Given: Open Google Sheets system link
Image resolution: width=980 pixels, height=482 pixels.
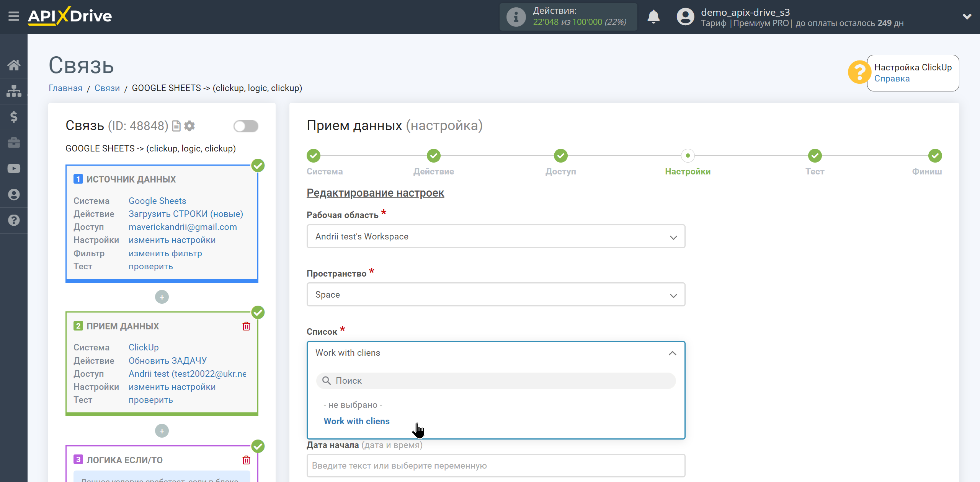Looking at the screenshot, I should tap(157, 201).
